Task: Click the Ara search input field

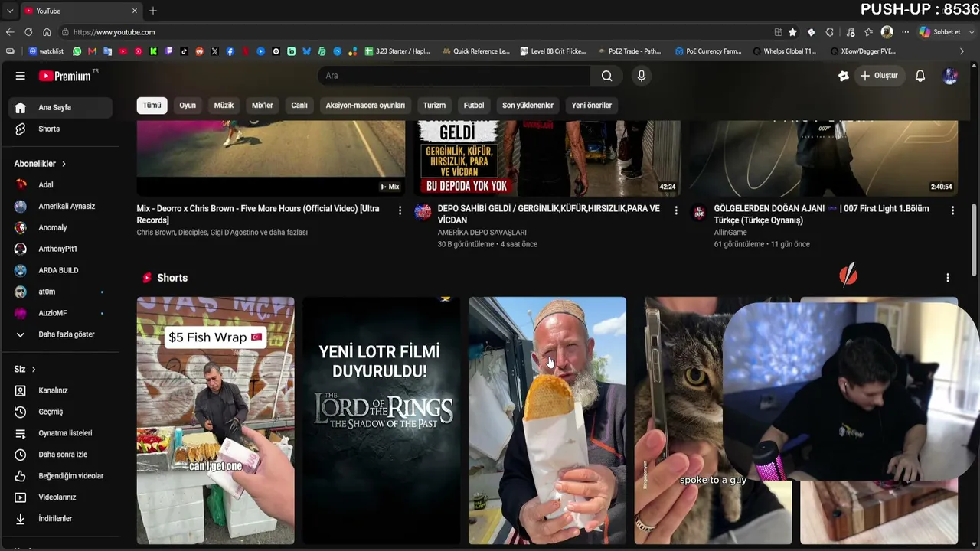Action: click(454, 76)
